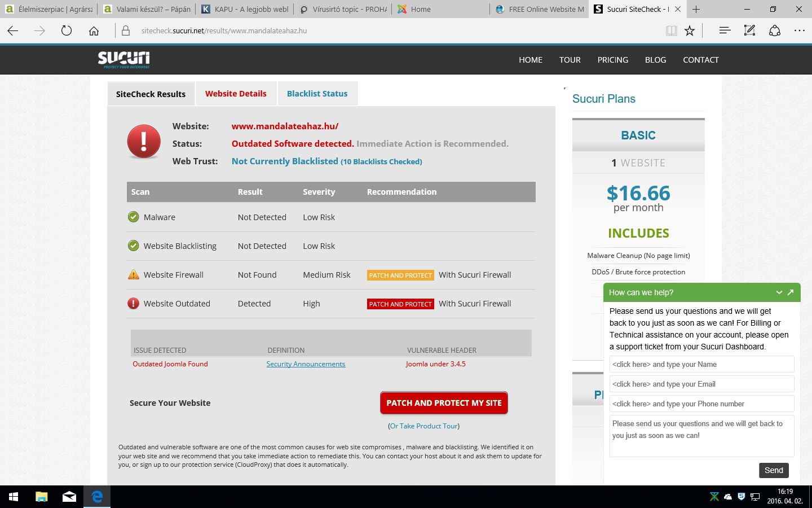Click warning triangle icon beside Website Firewall

click(x=133, y=274)
